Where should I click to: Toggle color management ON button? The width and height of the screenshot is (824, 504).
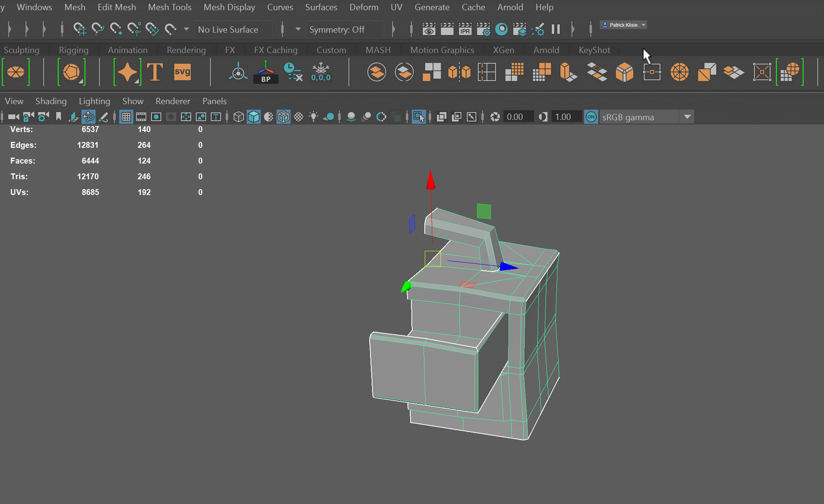coord(591,117)
